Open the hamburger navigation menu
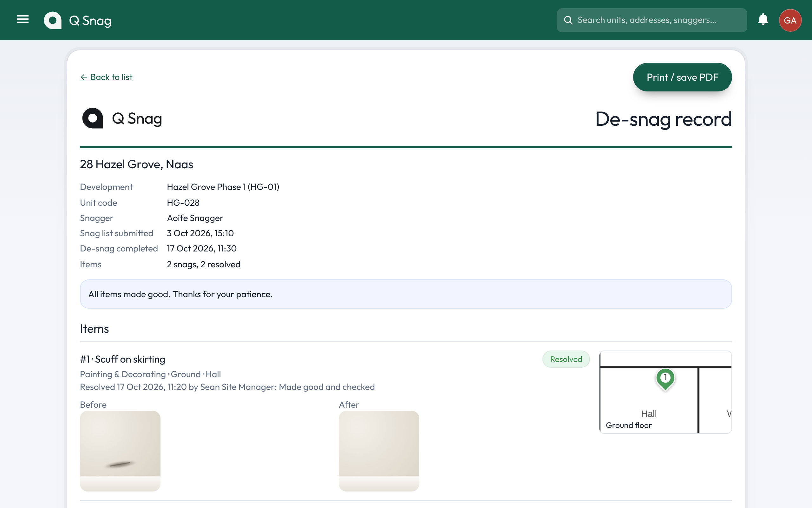Viewport: 812px width, 508px height. point(23,20)
